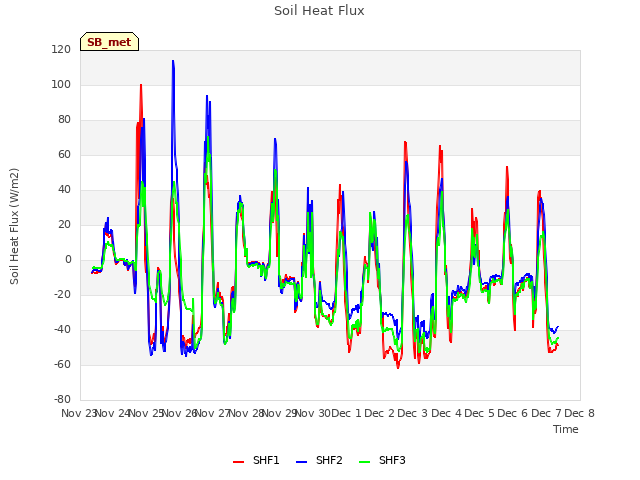
Task: Click the blue SHF2 legend color marker
Action: coord(301,462)
